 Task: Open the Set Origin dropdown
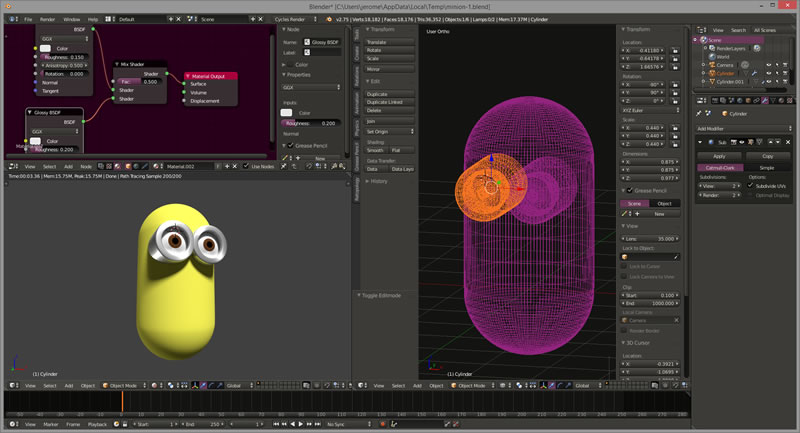coord(389,132)
